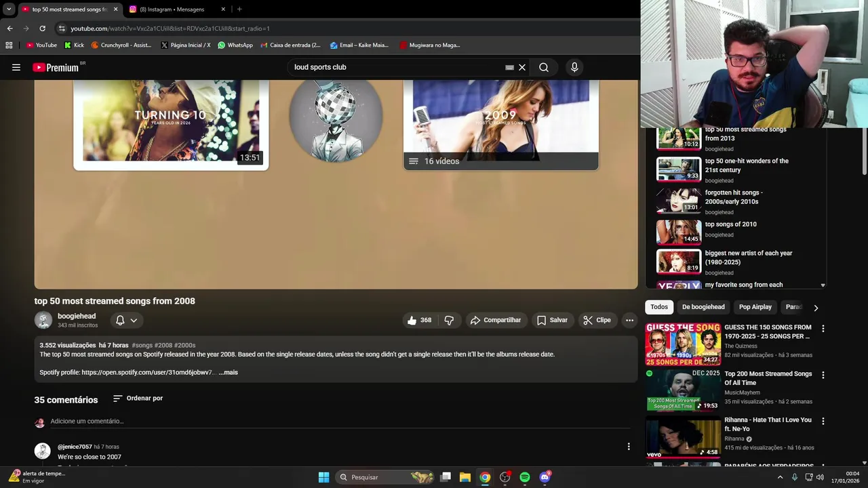Click the #songs hashtag

(142, 345)
